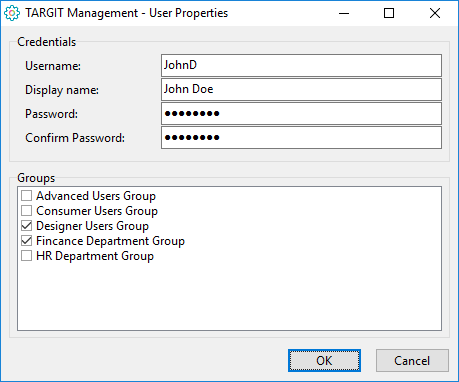
Task: Uncheck the Designer Users Group checkbox
Action: 26,226
